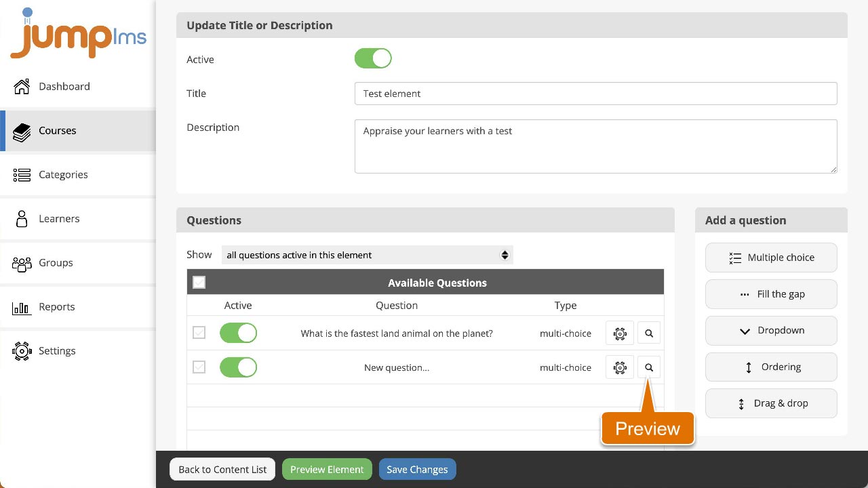The width and height of the screenshot is (868, 488).
Task: Click the Save Changes button
Action: 417,469
